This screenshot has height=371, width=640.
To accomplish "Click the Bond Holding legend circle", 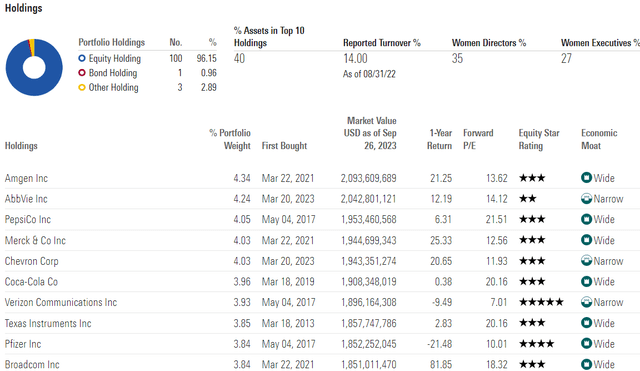I will (82, 73).
